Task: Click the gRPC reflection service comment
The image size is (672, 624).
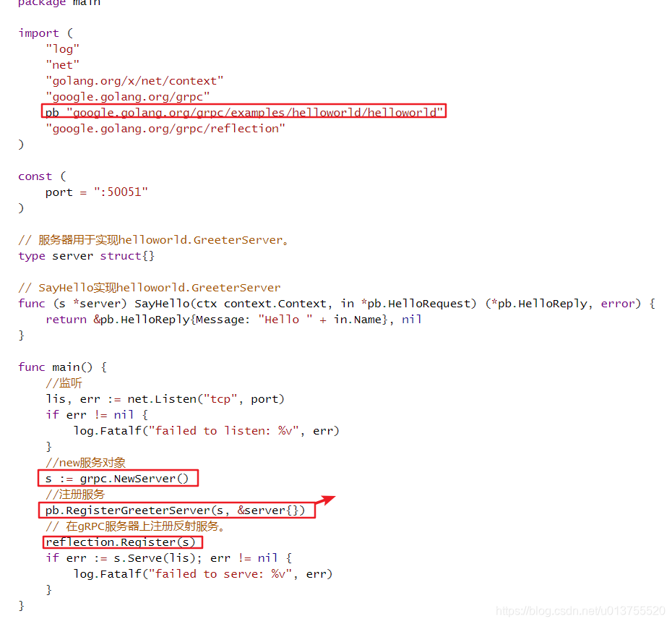Action: coord(136,526)
